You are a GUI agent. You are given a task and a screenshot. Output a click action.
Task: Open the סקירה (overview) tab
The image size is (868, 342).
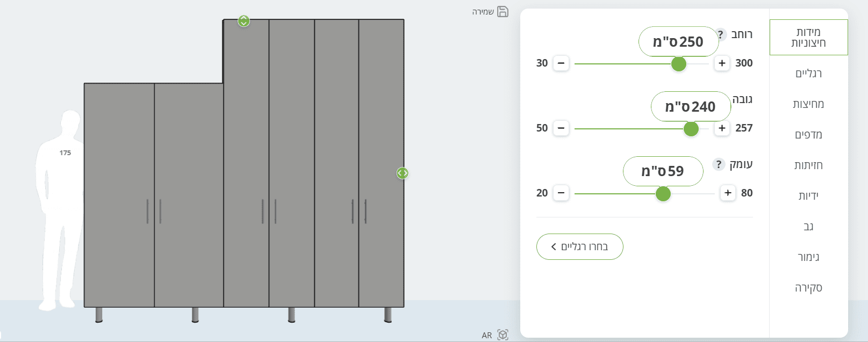808,288
